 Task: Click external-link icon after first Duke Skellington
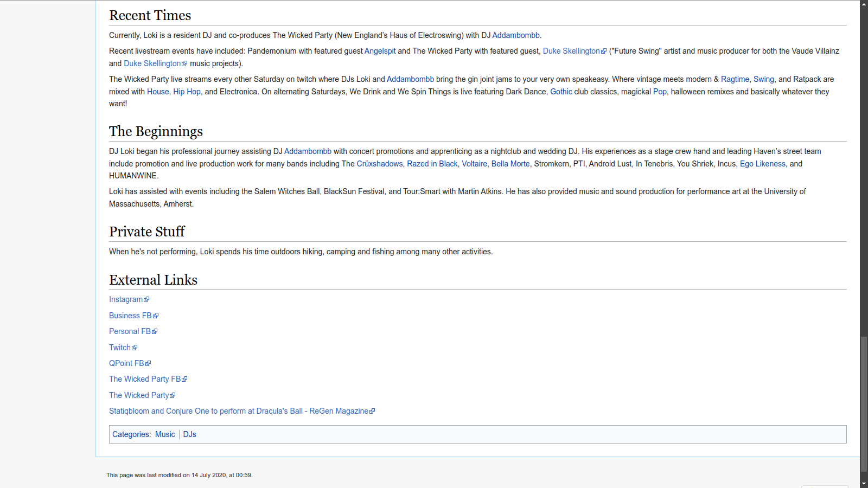(604, 52)
